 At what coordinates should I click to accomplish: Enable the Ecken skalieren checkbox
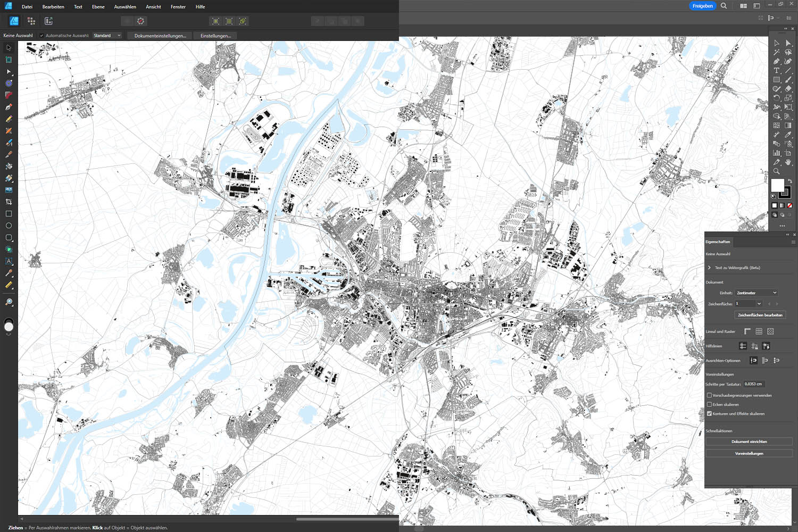click(x=709, y=404)
